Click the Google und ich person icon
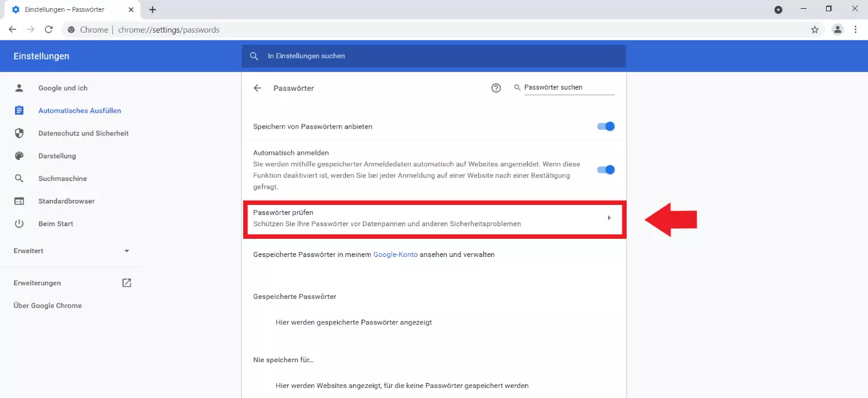 coord(19,88)
